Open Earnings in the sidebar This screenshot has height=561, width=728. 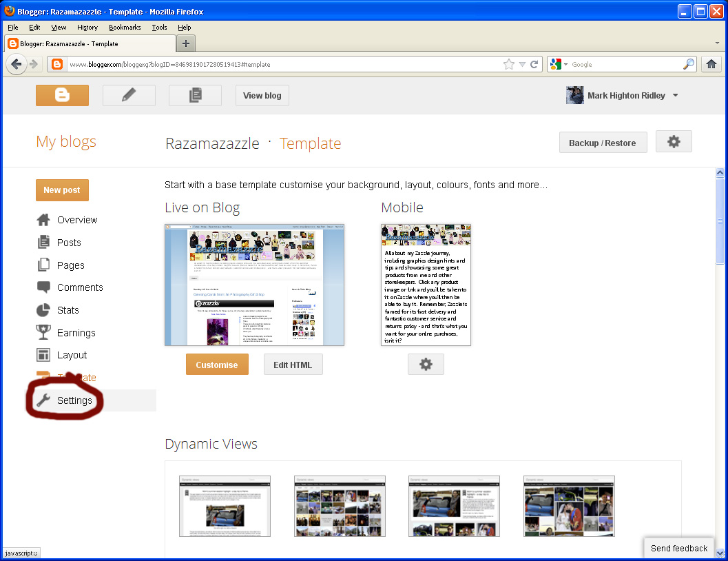pyautogui.click(x=76, y=333)
